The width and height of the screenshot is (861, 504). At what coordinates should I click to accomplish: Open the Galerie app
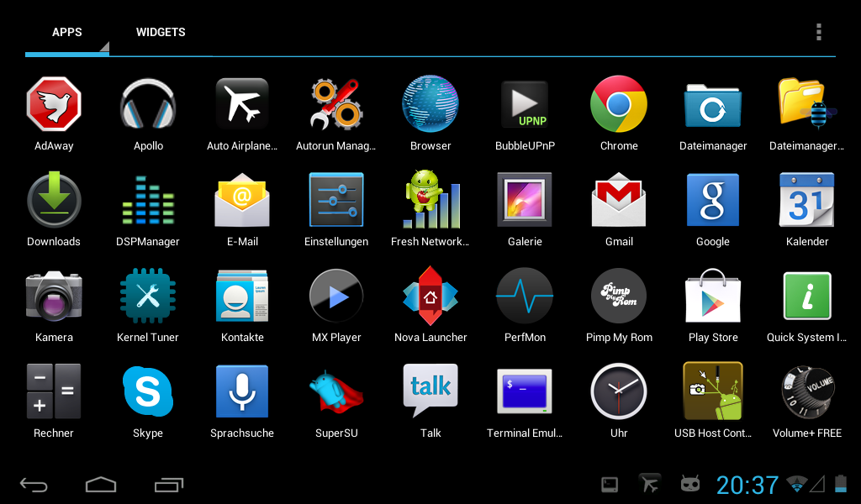pos(525,200)
